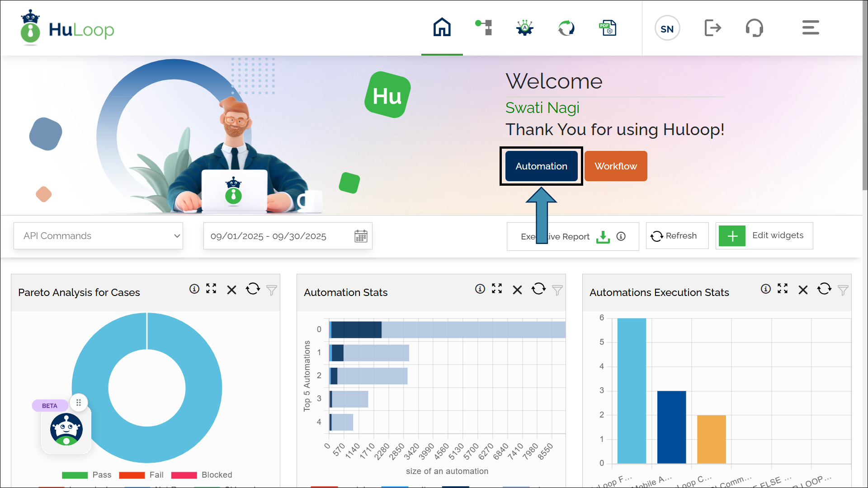Image resolution: width=868 pixels, height=488 pixels.
Task: Expand the hamburger menu
Action: point(810,28)
